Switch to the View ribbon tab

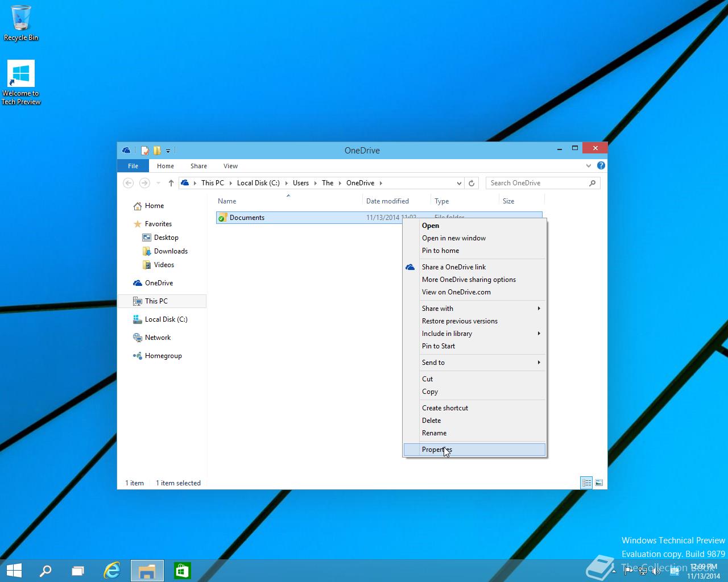(230, 166)
